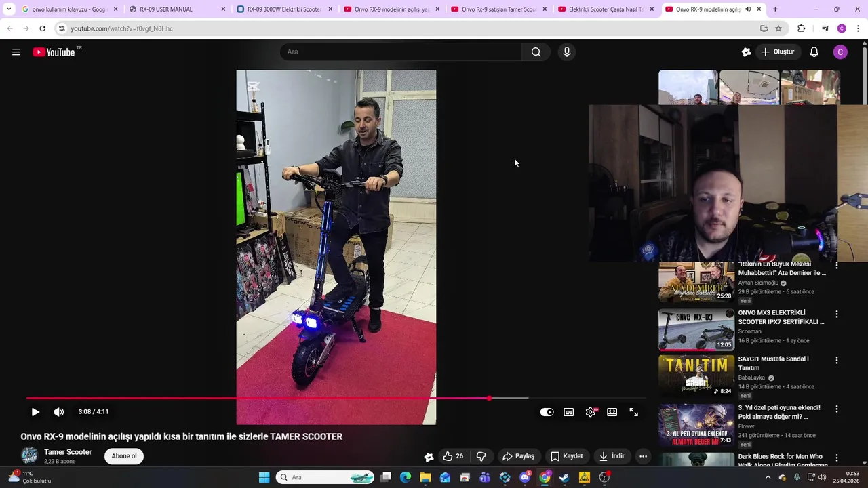
Task: Open File Explorer from the taskbar
Action: (425, 477)
